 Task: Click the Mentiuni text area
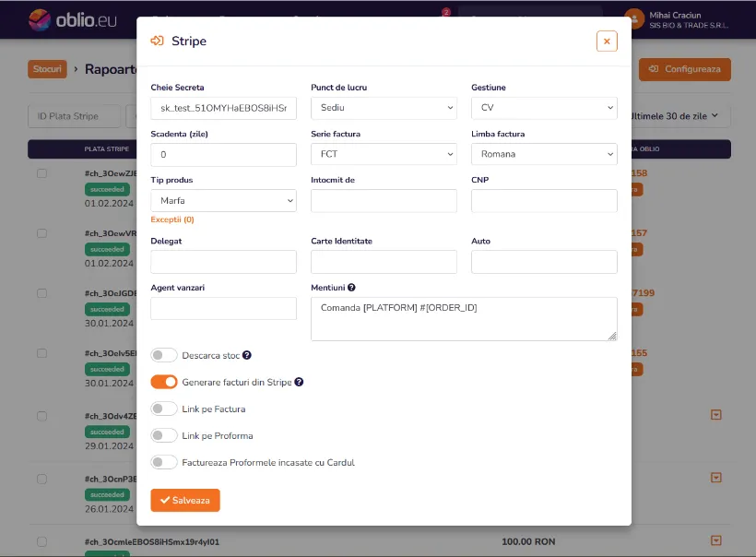(464, 319)
